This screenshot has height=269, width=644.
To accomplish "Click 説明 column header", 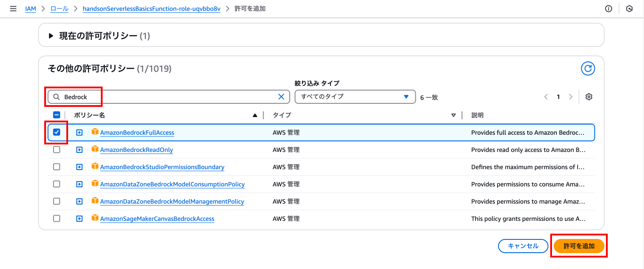I will click(477, 115).
